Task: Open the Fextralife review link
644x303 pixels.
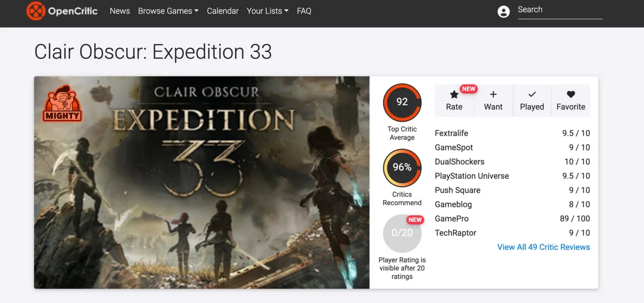Action: click(x=451, y=133)
